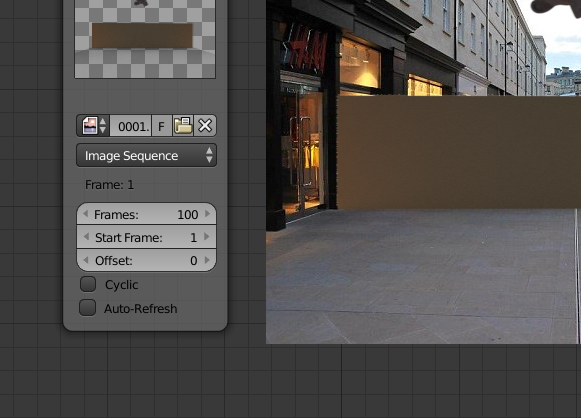The height and width of the screenshot is (418, 581).
Task: Decrease Frames value with left arrow
Action: click(86, 214)
